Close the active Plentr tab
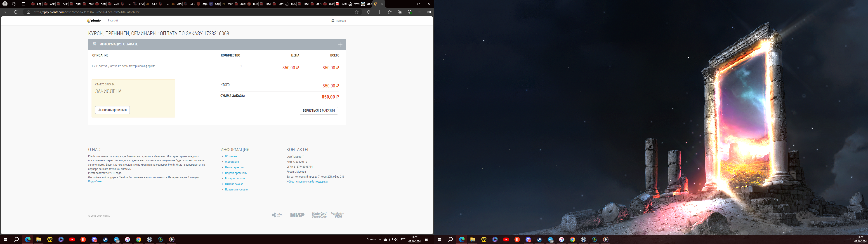The image size is (868, 244). tap(381, 4)
